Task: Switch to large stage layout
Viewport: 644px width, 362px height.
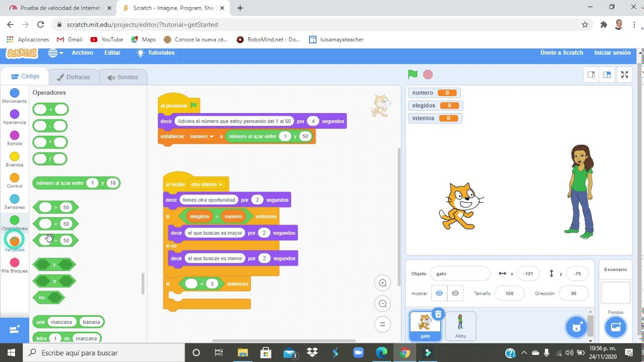Action: [x=607, y=74]
